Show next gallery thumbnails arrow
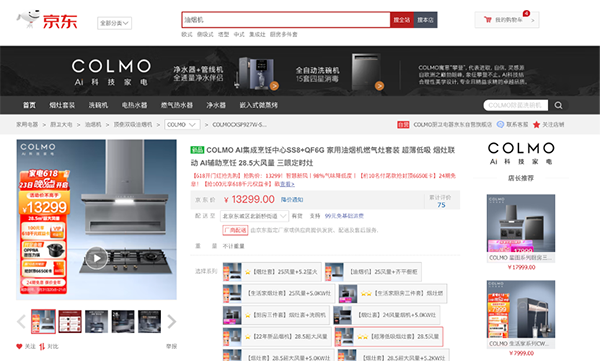Image resolution: width=600 pixels, height=361 pixels. [x=171, y=322]
